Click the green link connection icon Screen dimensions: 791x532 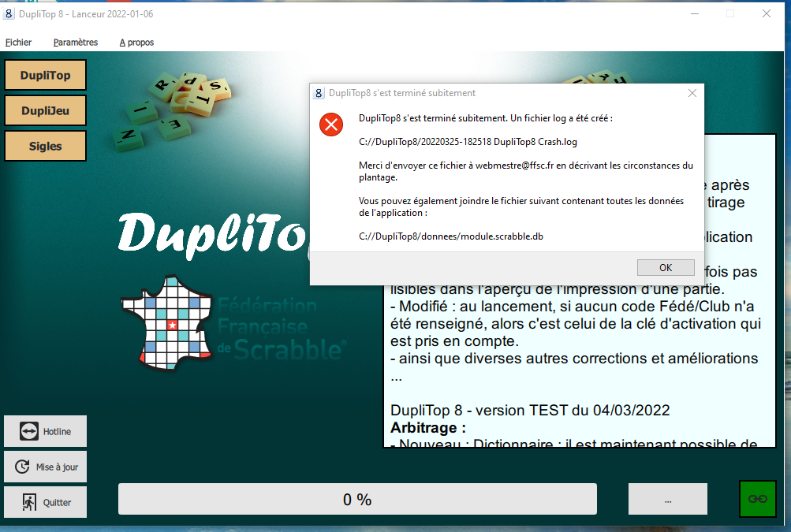point(758,499)
